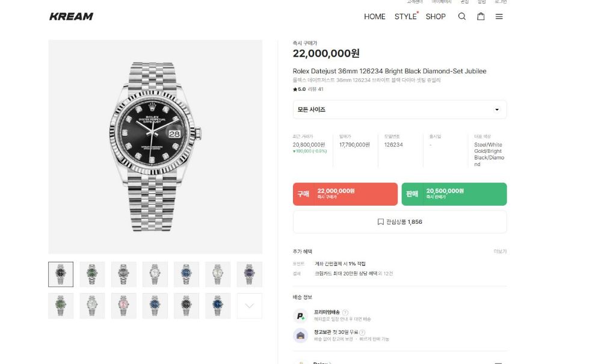Click the premium delivery P icon
616x364 pixels.
[x=300, y=316]
